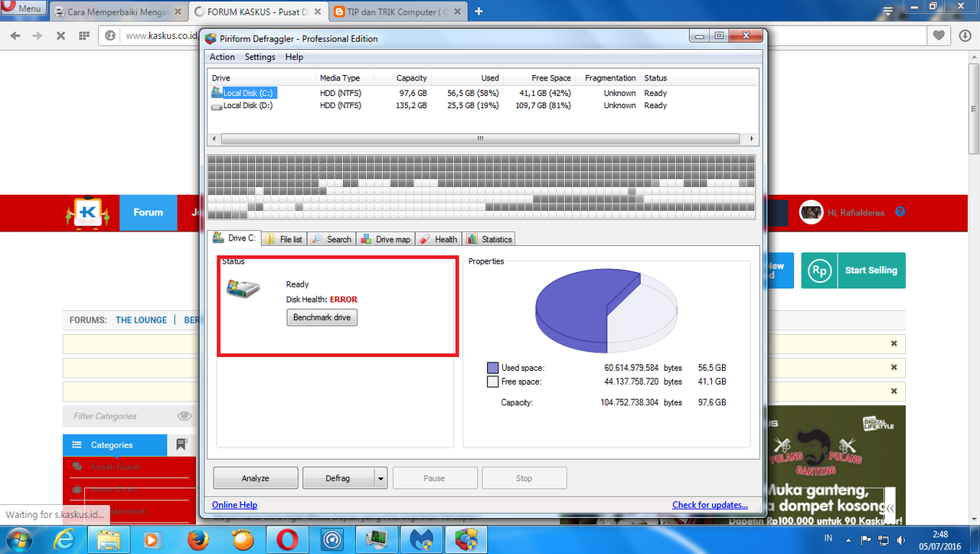Open the Categories tab on Kaskus
The width and height of the screenshot is (980, 554).
coord(115,444)
